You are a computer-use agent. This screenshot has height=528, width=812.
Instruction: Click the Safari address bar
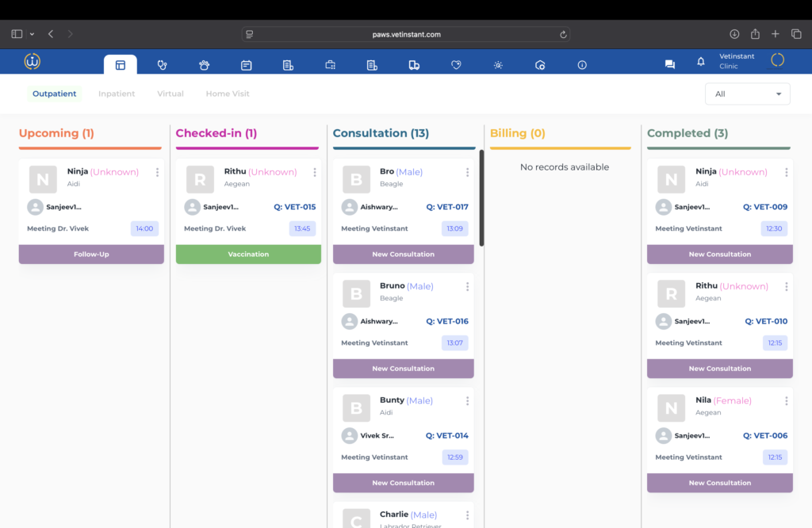click(x=406, y=34)
